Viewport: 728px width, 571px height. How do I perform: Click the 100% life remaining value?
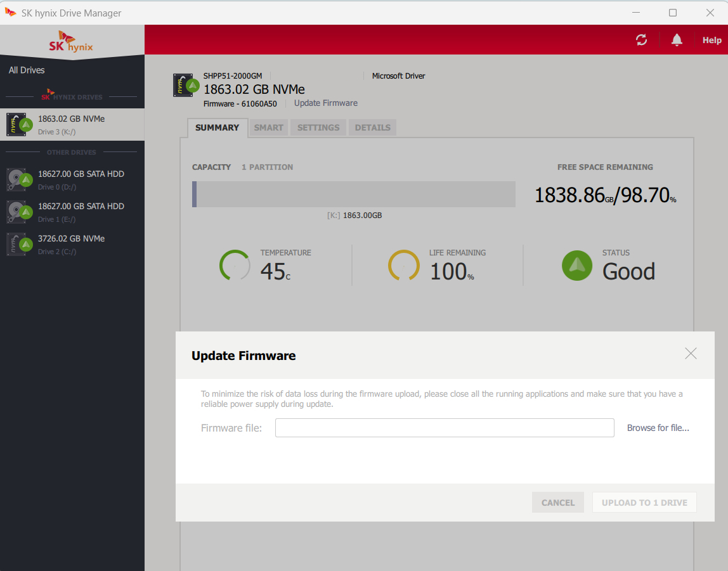click(452, 271)
